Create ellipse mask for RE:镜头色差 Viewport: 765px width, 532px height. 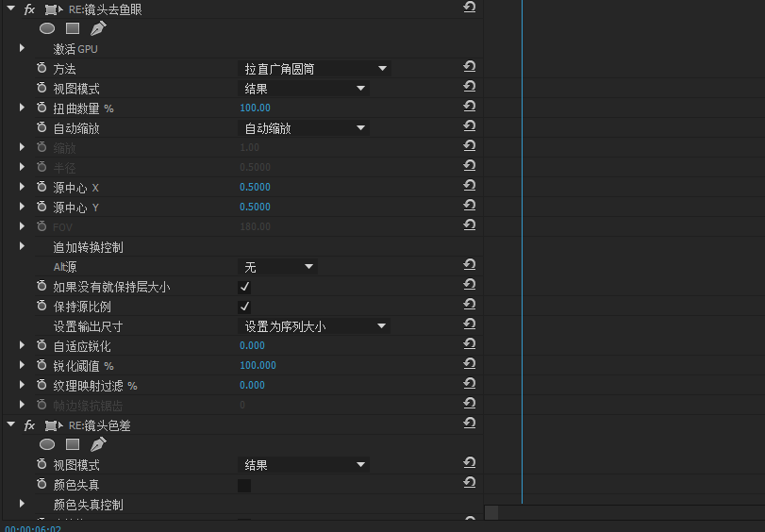click(47, 444)
